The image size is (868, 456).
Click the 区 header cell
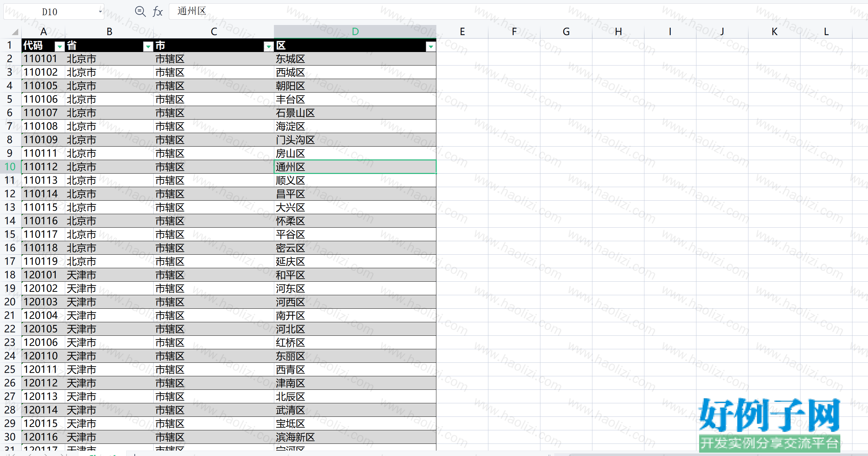click(355, 45)
